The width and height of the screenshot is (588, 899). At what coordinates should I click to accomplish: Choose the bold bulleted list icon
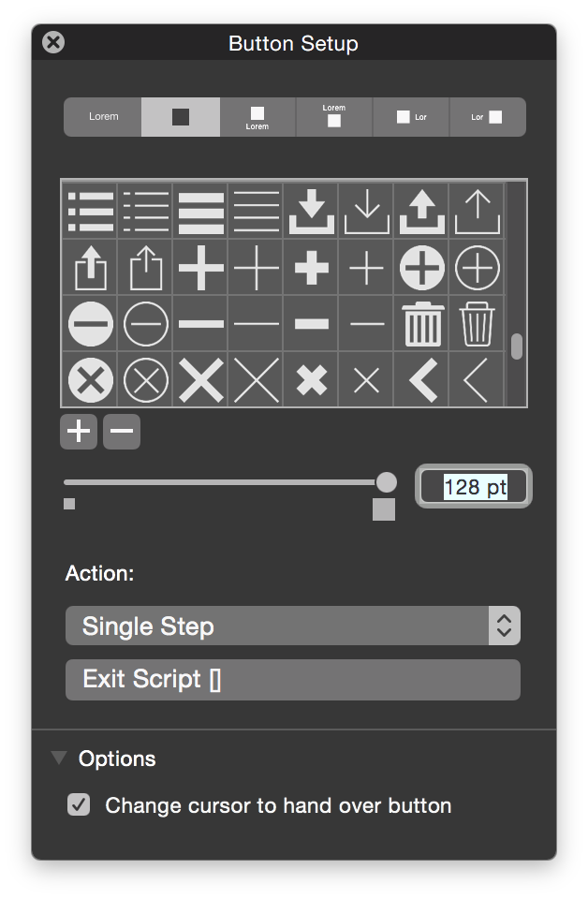click(90, 213)
